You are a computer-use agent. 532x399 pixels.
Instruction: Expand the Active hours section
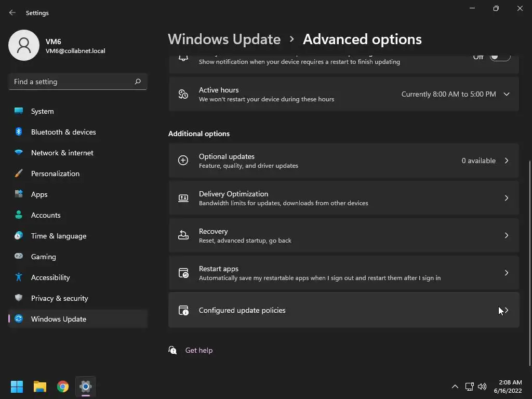tap(506, 94)
